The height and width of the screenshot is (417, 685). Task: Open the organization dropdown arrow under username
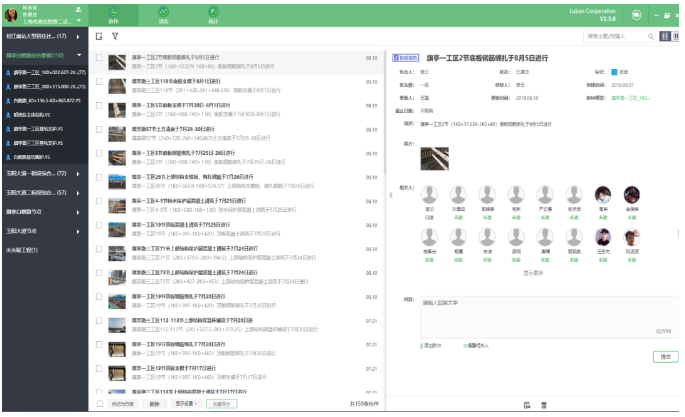pos(79,21)
